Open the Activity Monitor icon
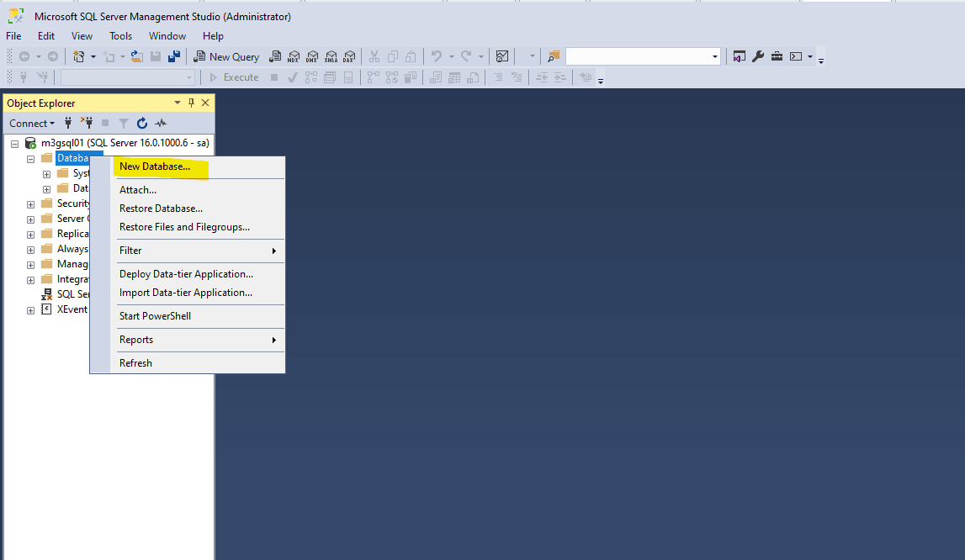Viewport: 965px width, 560px height. pyautogui.click(x=502, y=56)
